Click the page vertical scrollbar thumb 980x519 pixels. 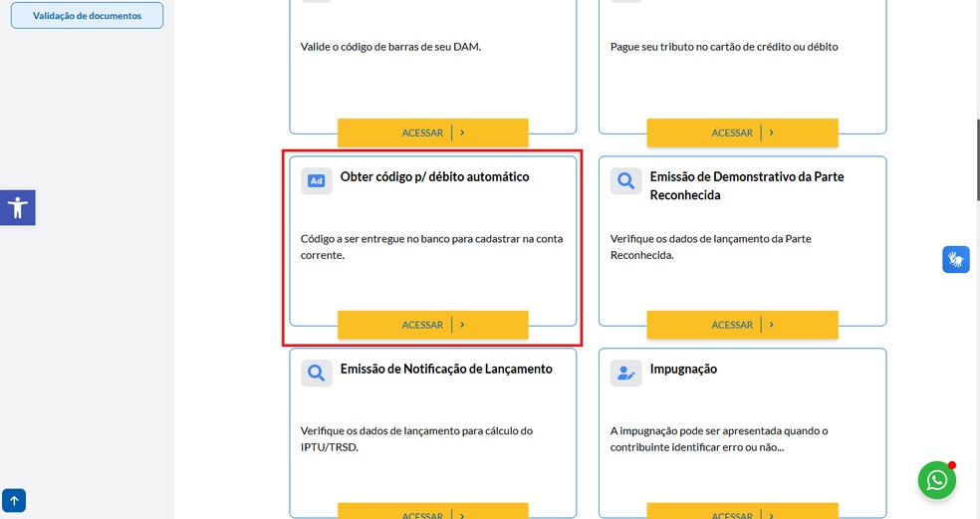pos(977,159)
